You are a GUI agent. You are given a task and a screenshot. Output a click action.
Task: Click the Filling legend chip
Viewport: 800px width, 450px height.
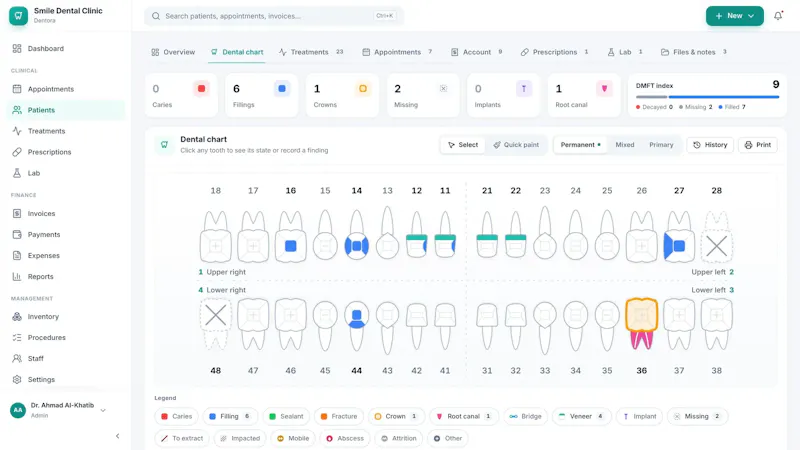tap(230, 416)
